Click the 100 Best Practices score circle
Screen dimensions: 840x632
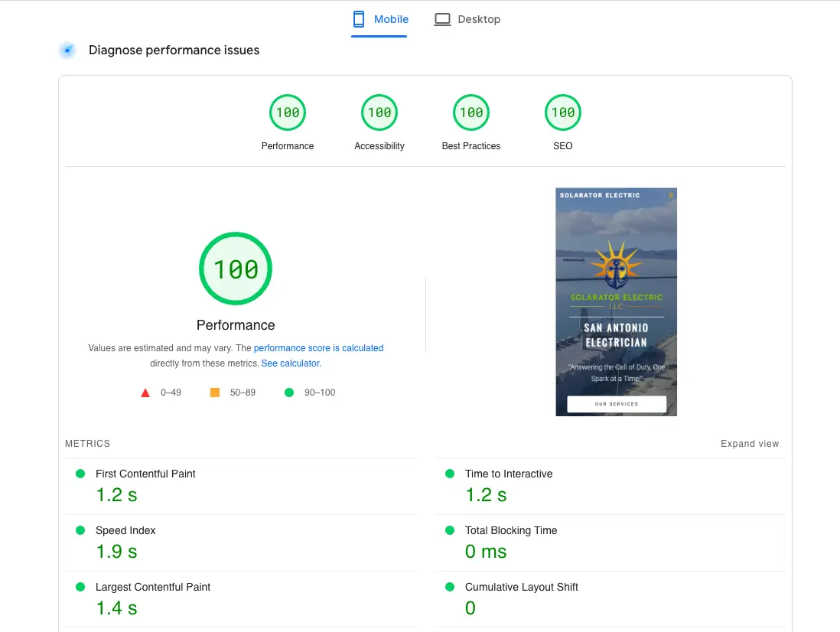point(471,112)
